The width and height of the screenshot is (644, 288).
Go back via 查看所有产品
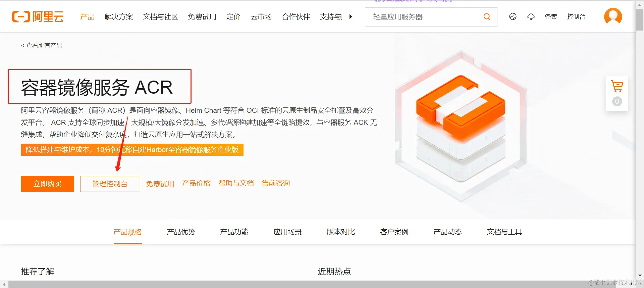pyautogui.click(x=42, y=45)
